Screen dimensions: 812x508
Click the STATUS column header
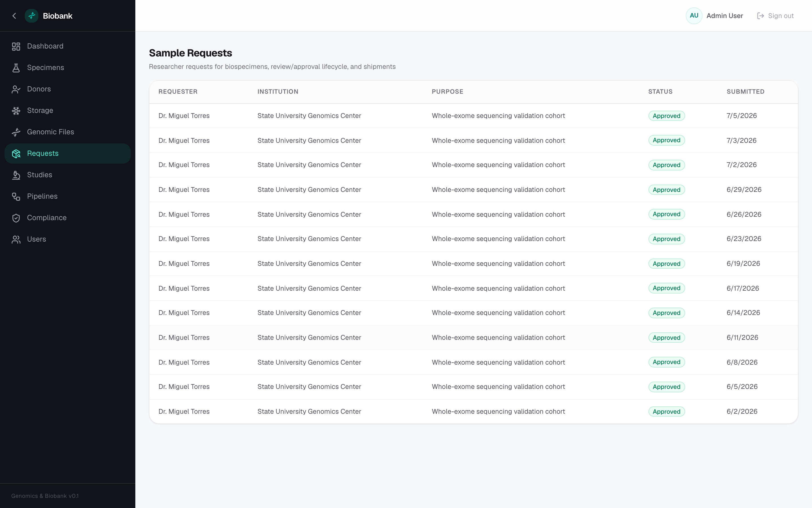660,92
